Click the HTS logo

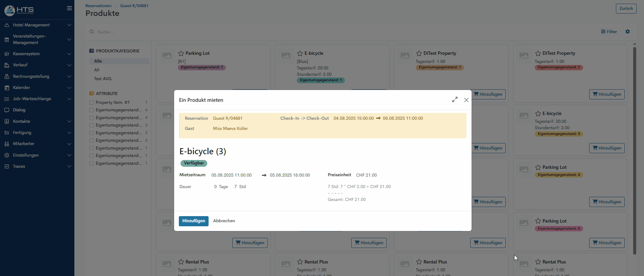(x=19, y=10)
